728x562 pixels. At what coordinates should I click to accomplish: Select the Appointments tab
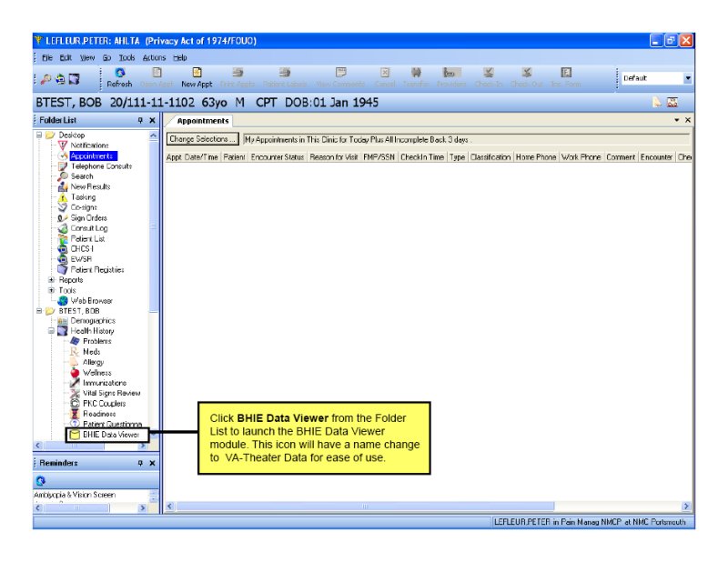pyautogui.click(x=202, y=121)
